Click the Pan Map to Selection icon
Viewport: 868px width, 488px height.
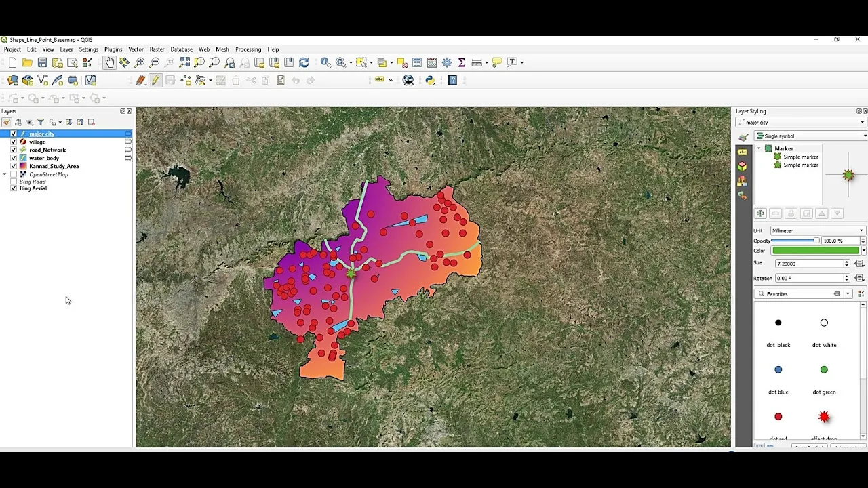(x=124, y=62)
